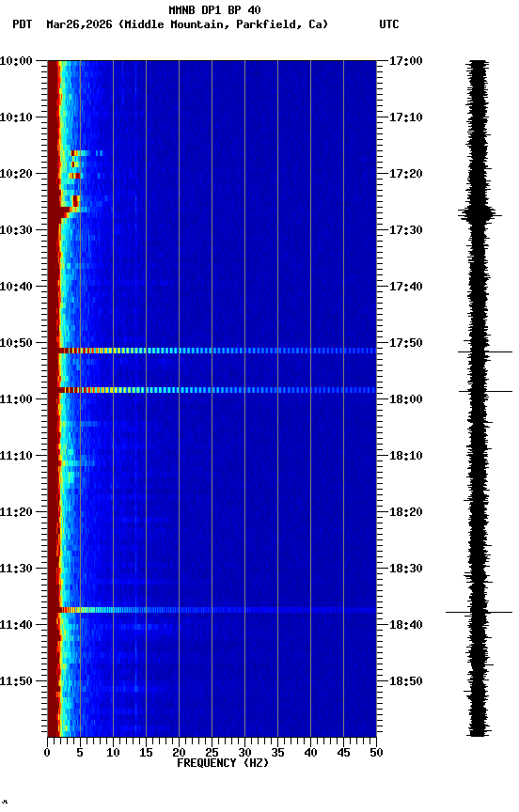Viewport: 519px width, 812px height.
Task: Click the '17:50' UTC time label
Action: click(406, 343)
